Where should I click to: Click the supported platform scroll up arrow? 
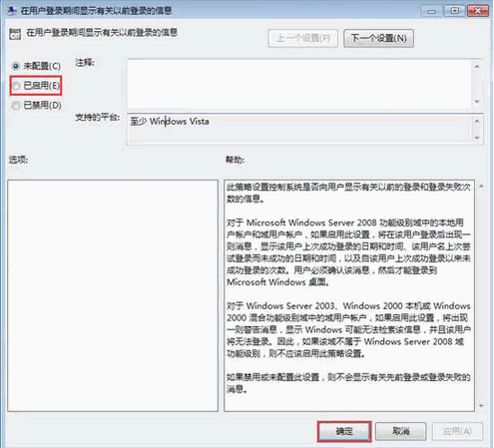click(x=477, y=121)
